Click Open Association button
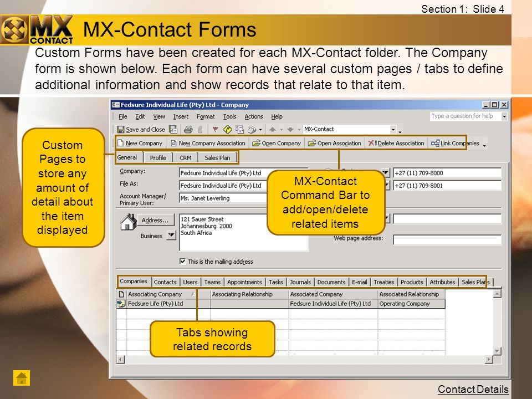Viewport: 532px width, 399px height. [335, 143]
